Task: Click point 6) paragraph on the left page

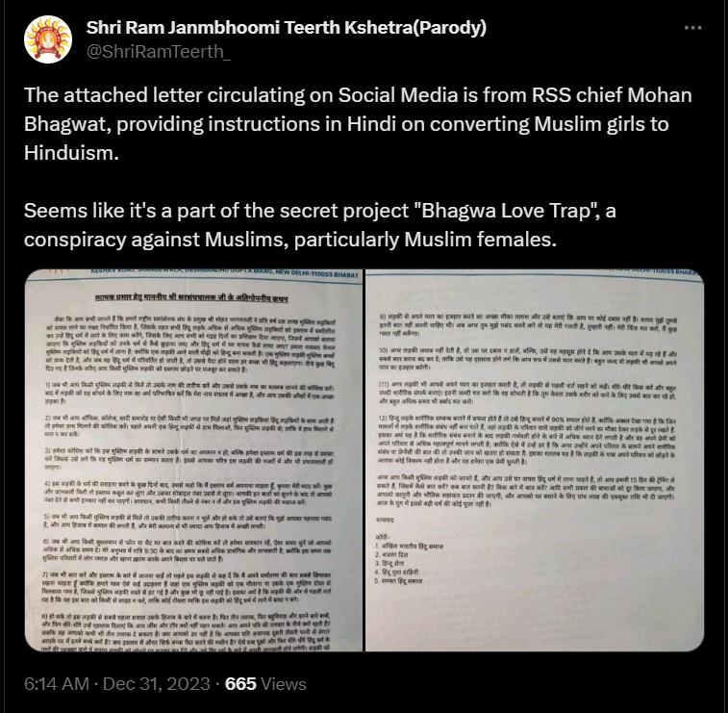Action: point(188,550)
